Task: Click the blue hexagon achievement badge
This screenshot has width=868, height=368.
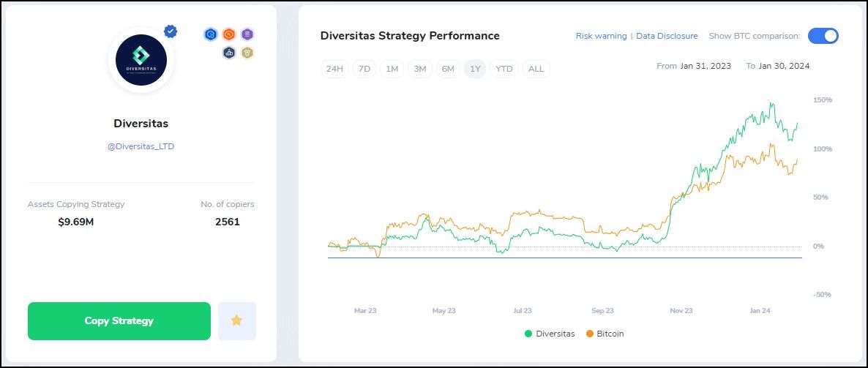Action: tap(210, 34)
